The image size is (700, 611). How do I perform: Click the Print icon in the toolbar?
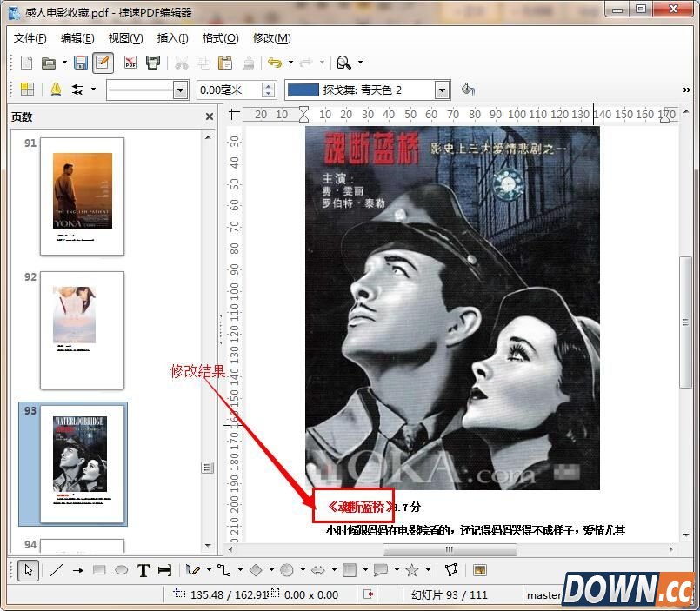pos(153,63)
